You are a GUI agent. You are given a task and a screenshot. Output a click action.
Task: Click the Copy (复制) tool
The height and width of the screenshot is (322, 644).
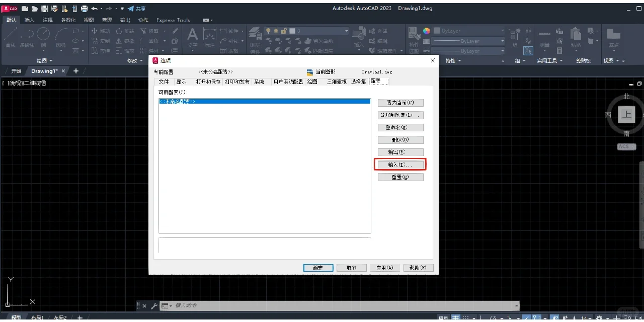103,40
